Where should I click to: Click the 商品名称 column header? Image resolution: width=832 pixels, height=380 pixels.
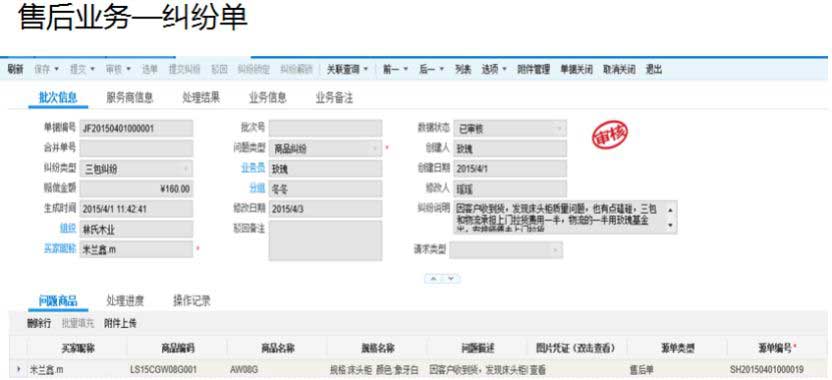click(278, 349)
